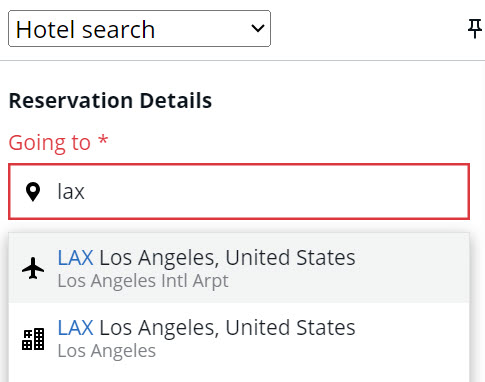The height and width of the screenshot is (382, 485).
Task: Click the red asterisk beside Going to
Action: [103, 139]
